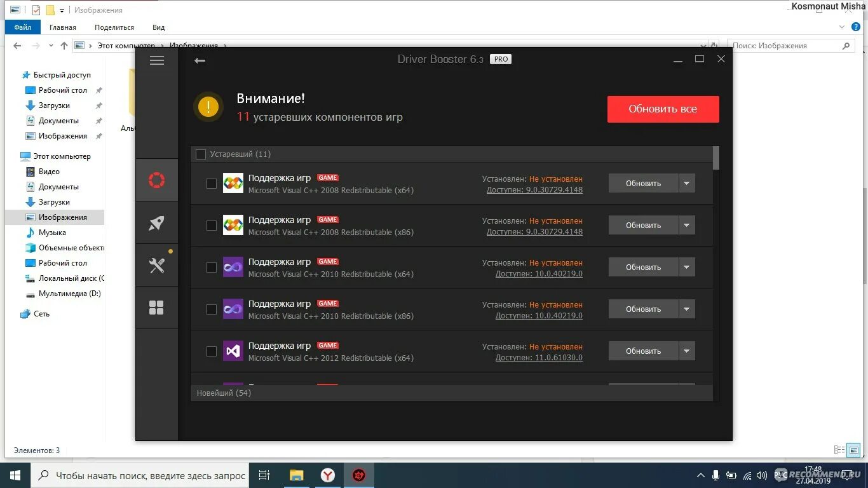Check the Visual C++ 2010 x86 checkbox

click(x=212, y=309)
